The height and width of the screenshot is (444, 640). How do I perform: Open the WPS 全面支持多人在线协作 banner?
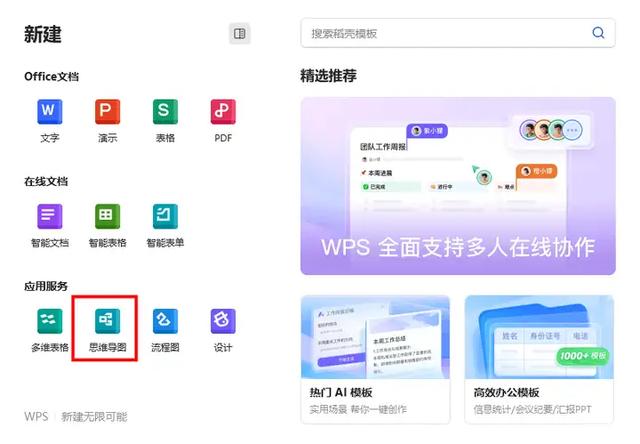(458, 186)
